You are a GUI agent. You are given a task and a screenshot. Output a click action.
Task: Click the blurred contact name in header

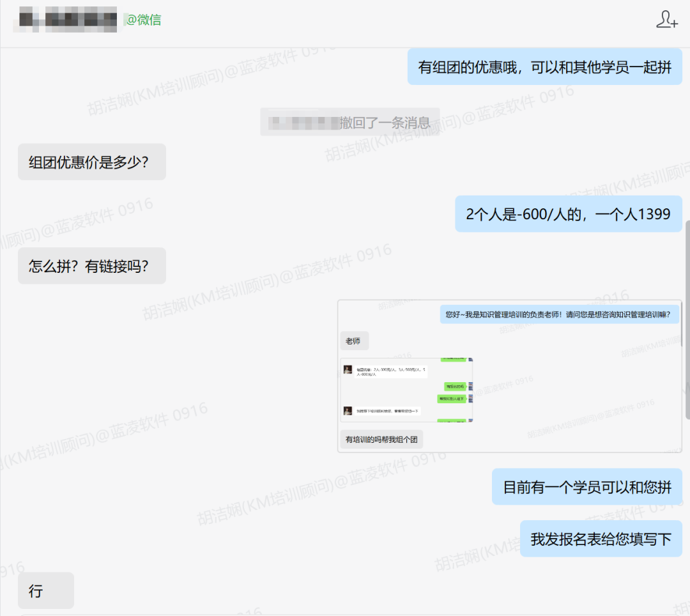click(65, 20)
